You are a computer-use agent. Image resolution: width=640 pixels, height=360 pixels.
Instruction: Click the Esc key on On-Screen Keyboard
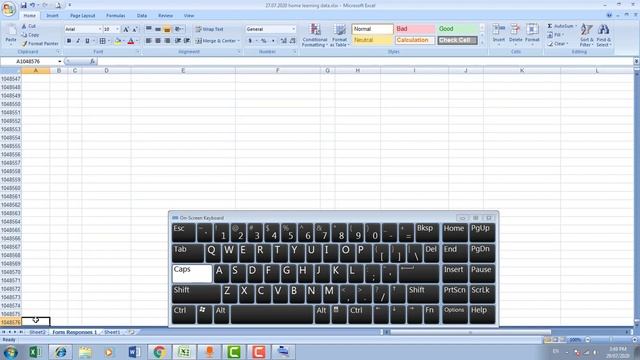point(183,233)
